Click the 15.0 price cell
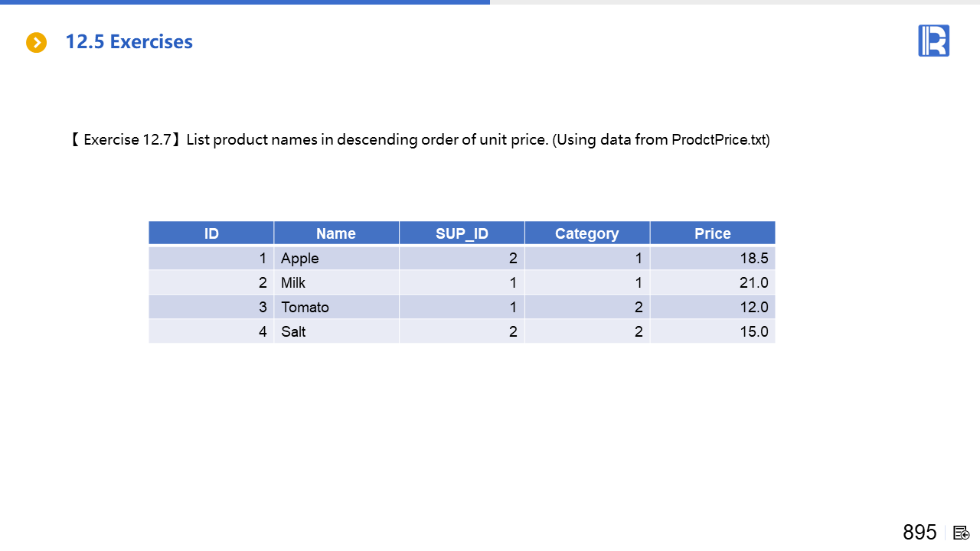980x551 pixels. coord(753,331)
